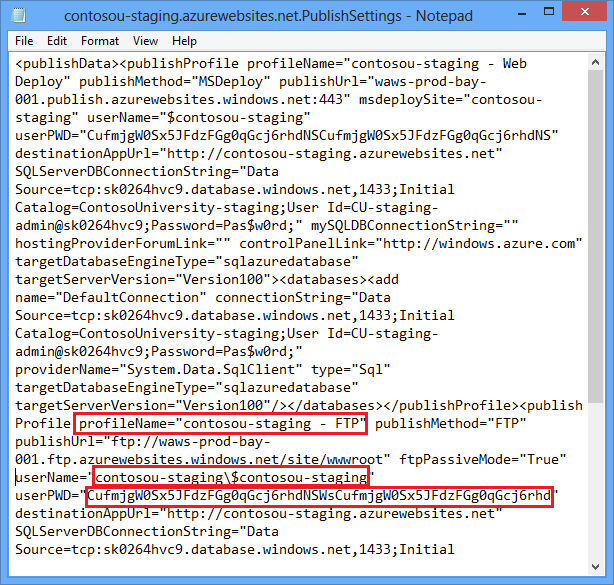
Task: Click the scrollbar up arrow
Action: click(596, 62)
